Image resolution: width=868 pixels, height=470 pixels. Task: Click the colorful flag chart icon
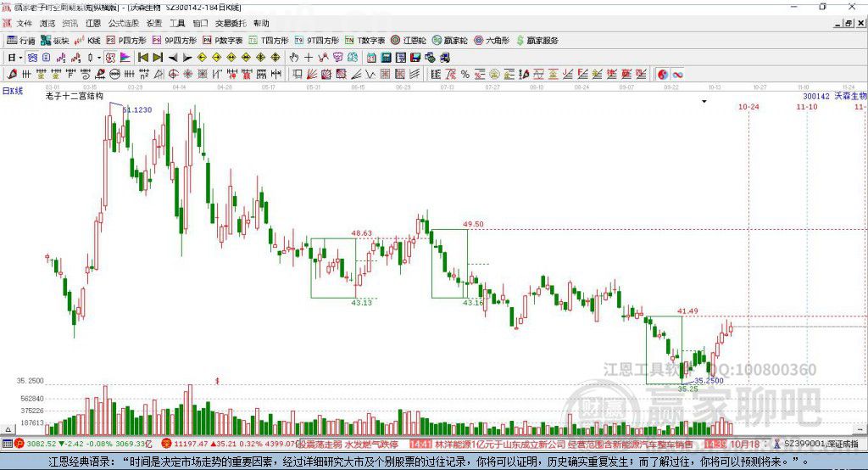click(125, 58)
